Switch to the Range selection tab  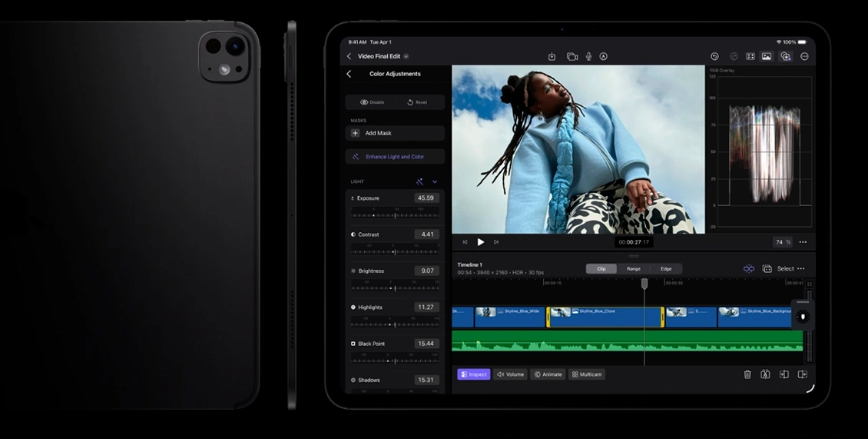coord(634,268)
